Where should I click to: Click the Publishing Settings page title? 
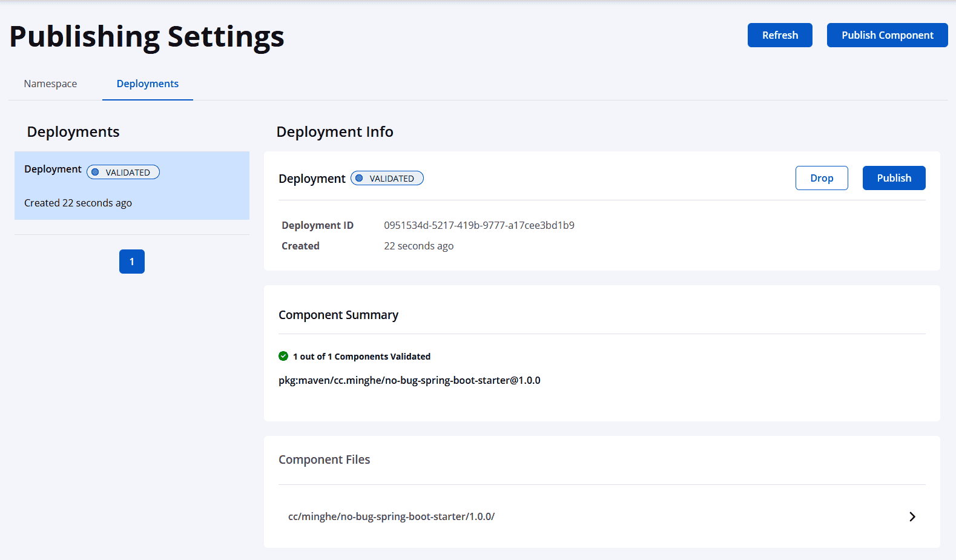coord(147,36)
